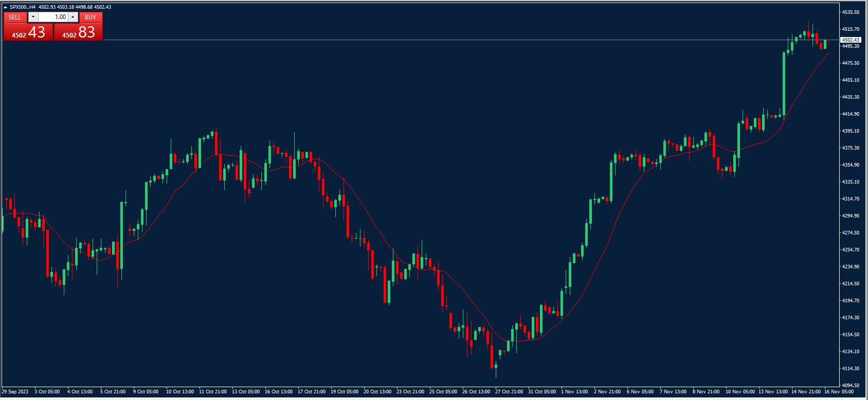
Task: Click the 4094.50 price scale label
Action: (x=851, y=385)
